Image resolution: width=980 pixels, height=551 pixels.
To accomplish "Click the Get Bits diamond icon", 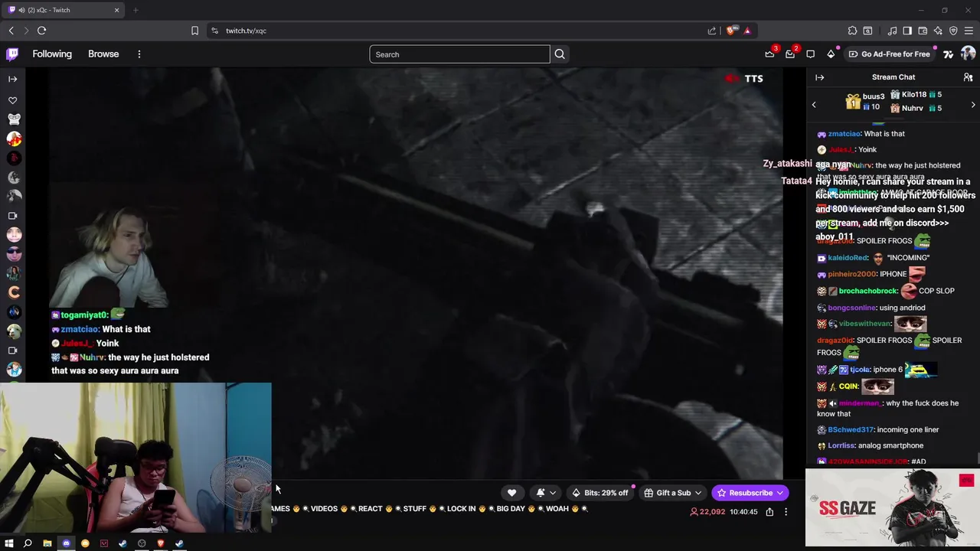I will [x=831, y=54].
